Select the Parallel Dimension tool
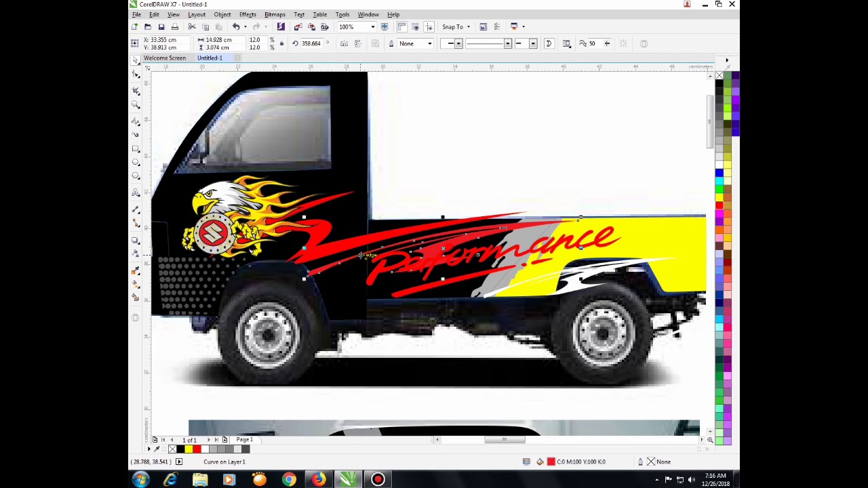 coord(136,209)
